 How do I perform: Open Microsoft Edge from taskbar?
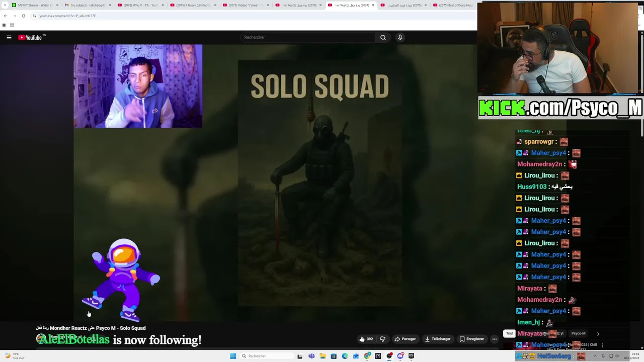point(345,356)
